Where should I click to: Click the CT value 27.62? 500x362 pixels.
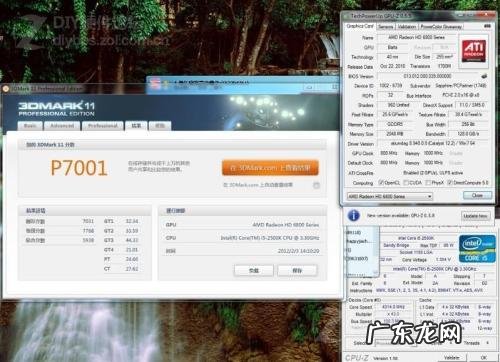click(x=132, y=269)
